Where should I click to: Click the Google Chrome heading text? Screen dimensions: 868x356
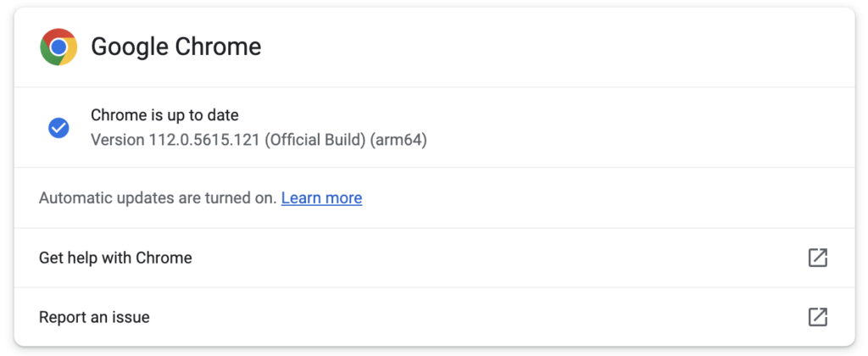pos(175,47)
